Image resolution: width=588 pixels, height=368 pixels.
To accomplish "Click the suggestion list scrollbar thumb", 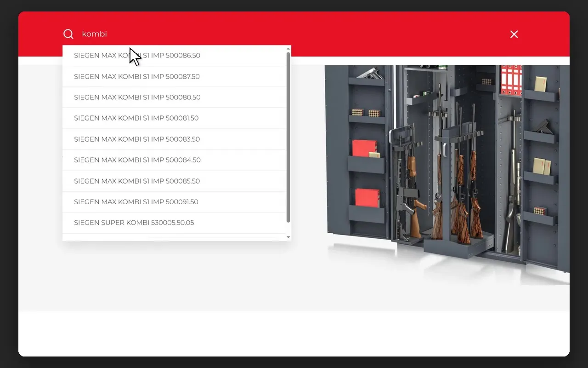I will 288,137.
